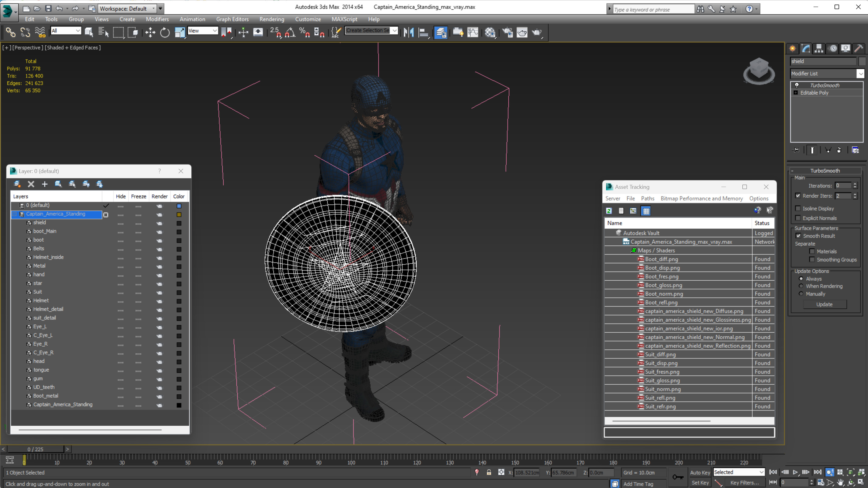The height and width of the screenshot is (488, 868).
Task: Open Create Selection Set dropdown
Action: point(395,30)
